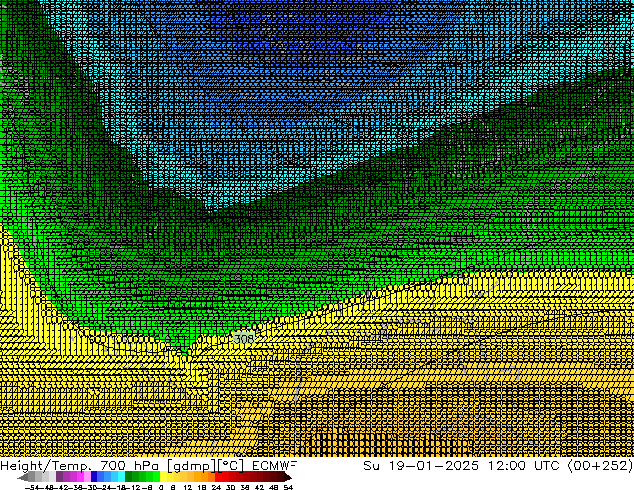
Task: Click the legend value '24'
Action: tap(216, 487)
